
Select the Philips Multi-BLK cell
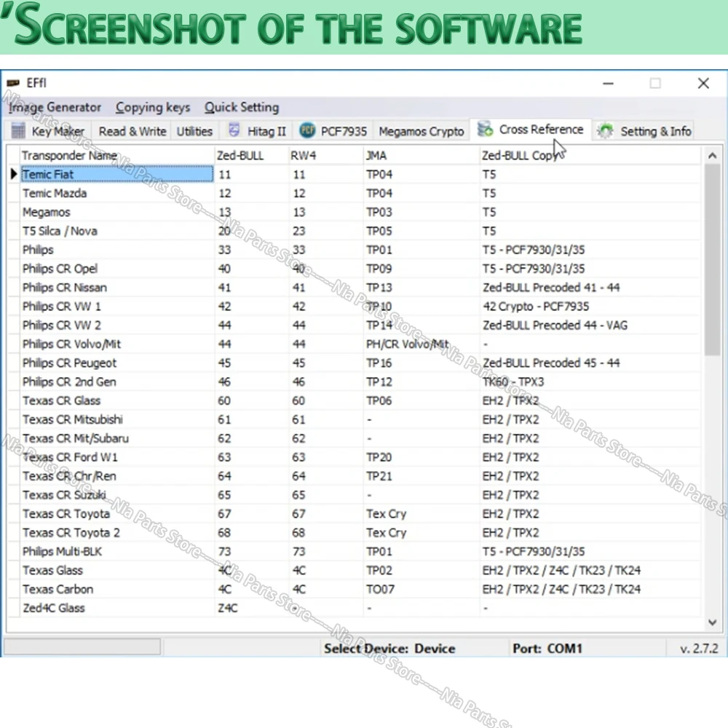point(117,552)
